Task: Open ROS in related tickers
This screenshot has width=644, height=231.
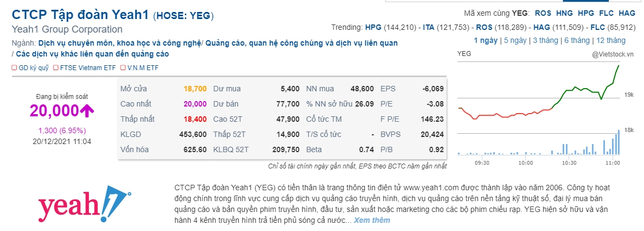Action: click(543, 13)
